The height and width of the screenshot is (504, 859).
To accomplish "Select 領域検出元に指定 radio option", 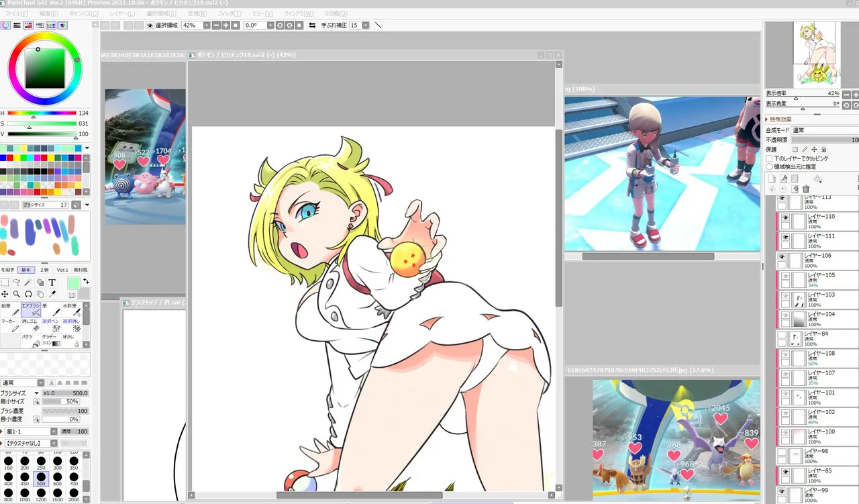I will tap(769, 166).
